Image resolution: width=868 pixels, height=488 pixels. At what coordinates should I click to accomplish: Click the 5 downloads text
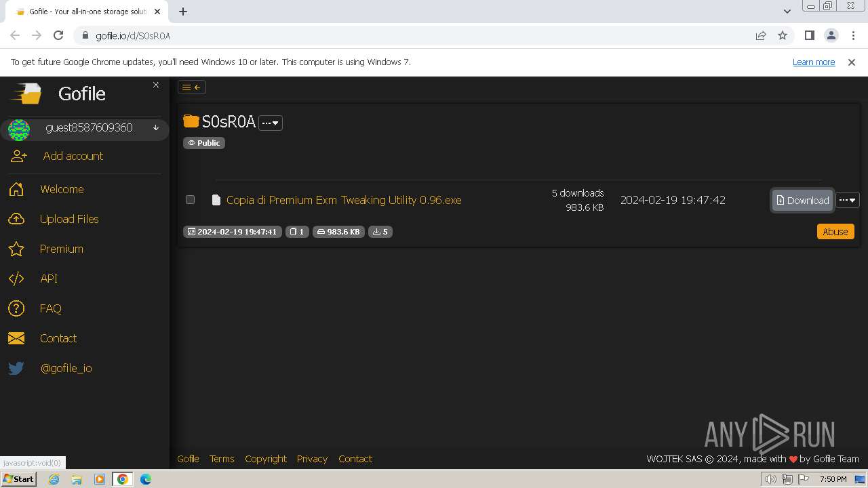[577, 193]
